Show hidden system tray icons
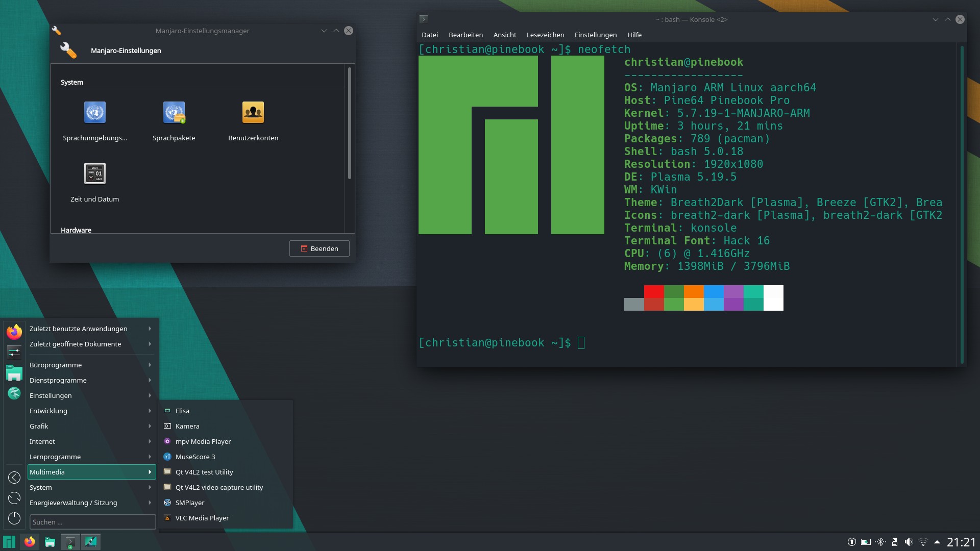 [x=937, y=542]
